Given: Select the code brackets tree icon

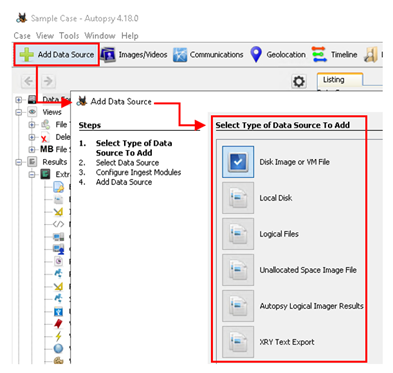Looking at the screenshot, I should (58, 224).
